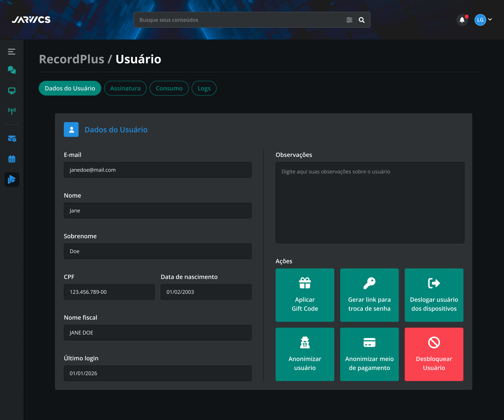Click the Observações label
The image size is (504, 420).
(x=294, y=155)
